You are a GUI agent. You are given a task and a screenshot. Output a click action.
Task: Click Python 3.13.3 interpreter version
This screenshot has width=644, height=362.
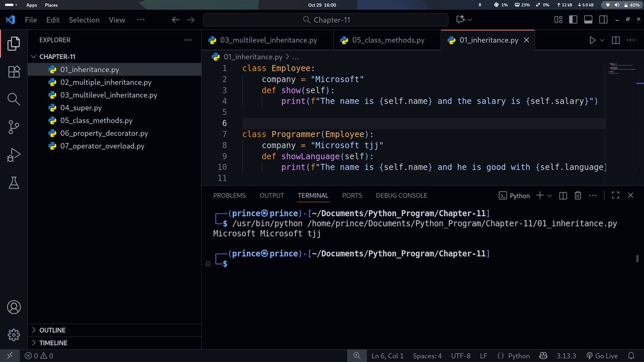566,356
